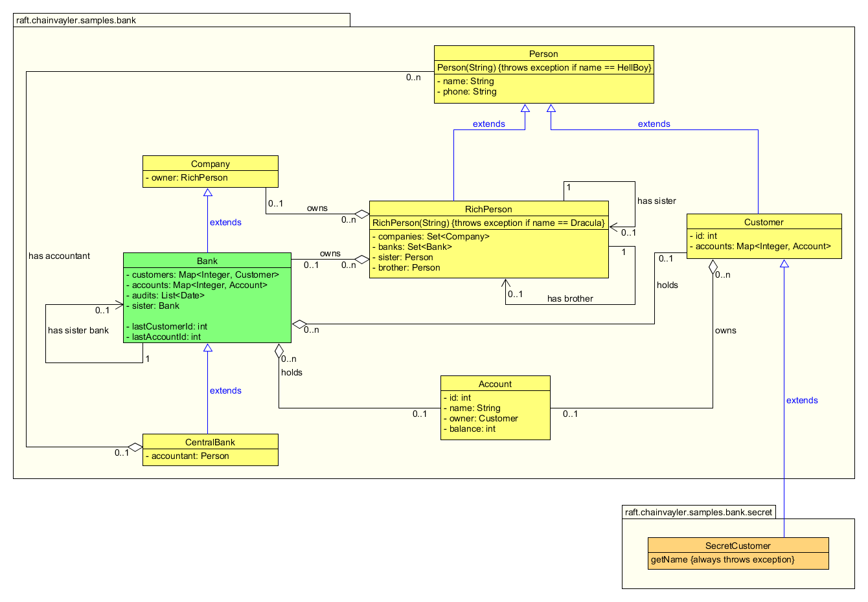Open the Person class header
Screen dimensions: 868x602
coord(543,54)
